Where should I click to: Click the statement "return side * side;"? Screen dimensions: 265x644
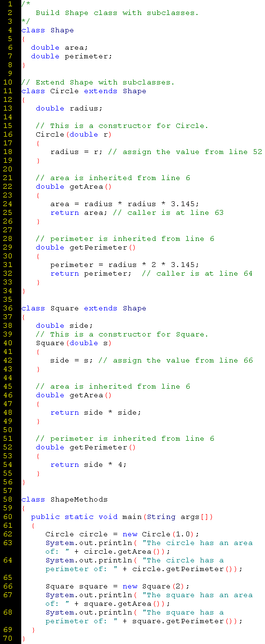pos(96,412)
